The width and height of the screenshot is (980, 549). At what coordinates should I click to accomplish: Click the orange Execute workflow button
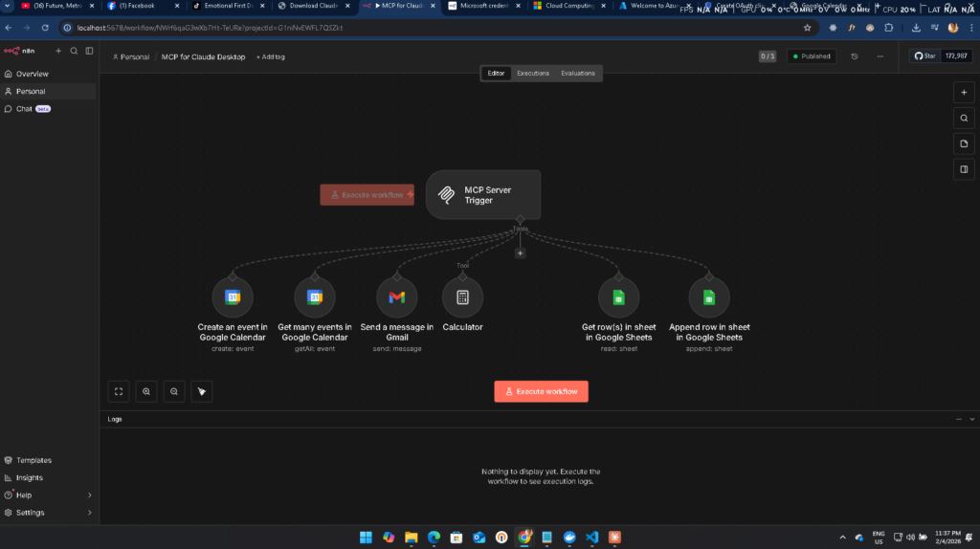[541, 391]
